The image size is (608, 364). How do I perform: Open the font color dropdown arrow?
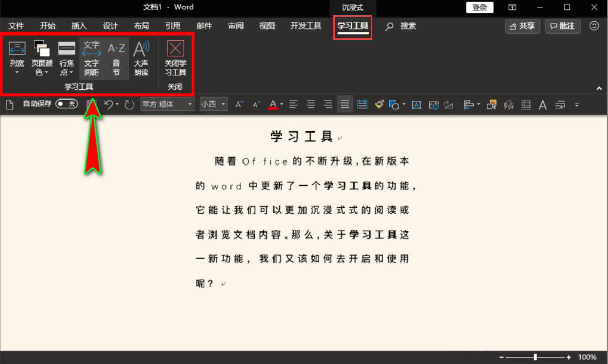click(282, 104)
